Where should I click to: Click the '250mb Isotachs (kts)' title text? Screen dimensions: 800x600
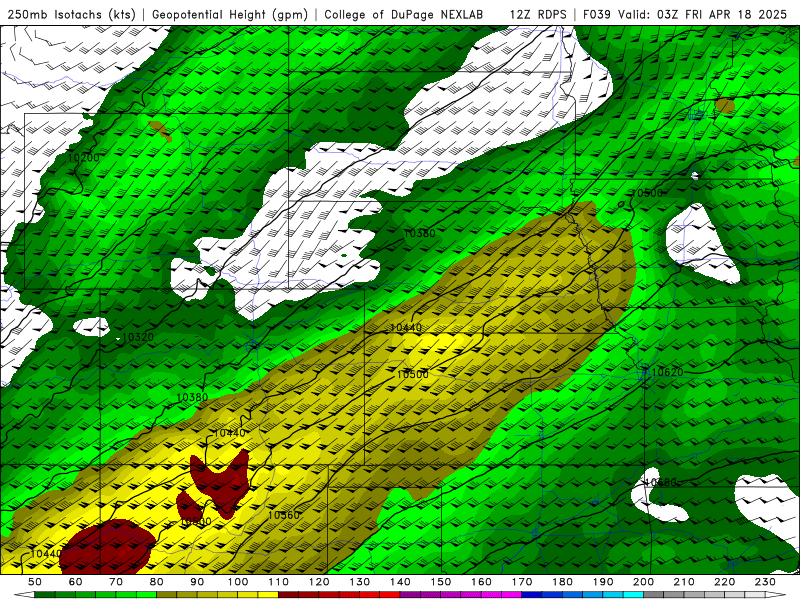click(x=71, y=14)
